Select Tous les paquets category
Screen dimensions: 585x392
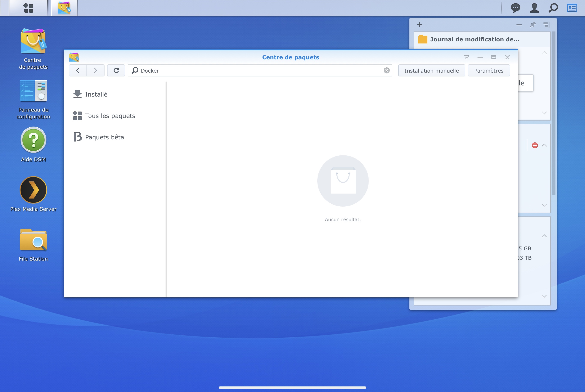[110, 116]
